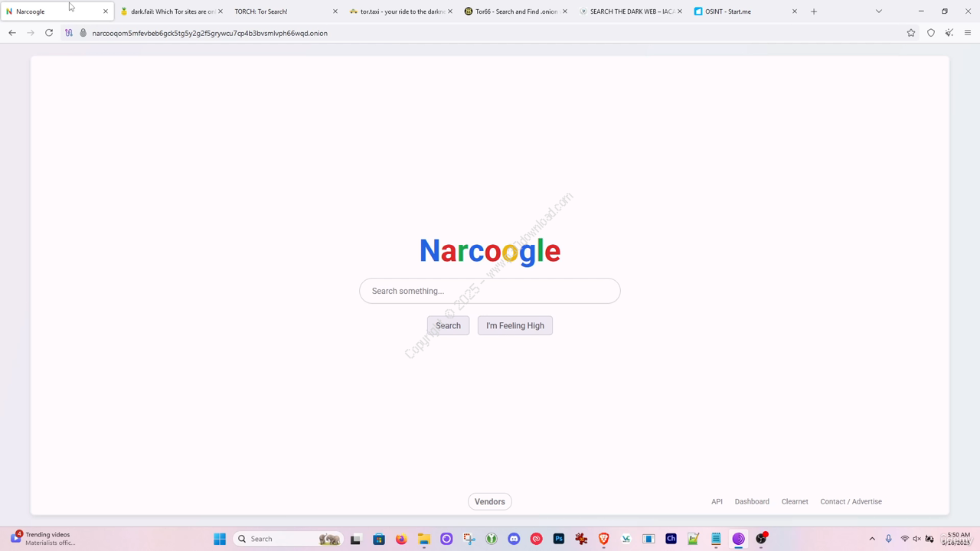980x551 pixels.
Task: Bookmark this page with the star
Action: (911, 33)
